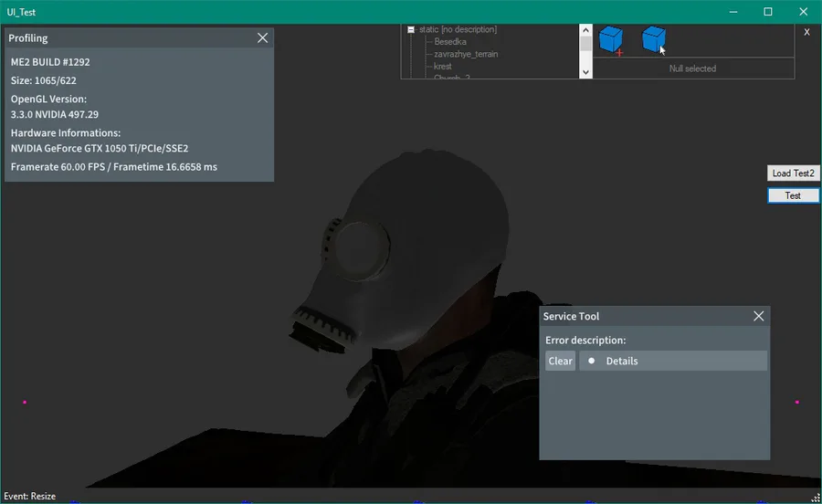Minimize the UI_Test window
Screen dimensions: 822x504
(733, 12)
